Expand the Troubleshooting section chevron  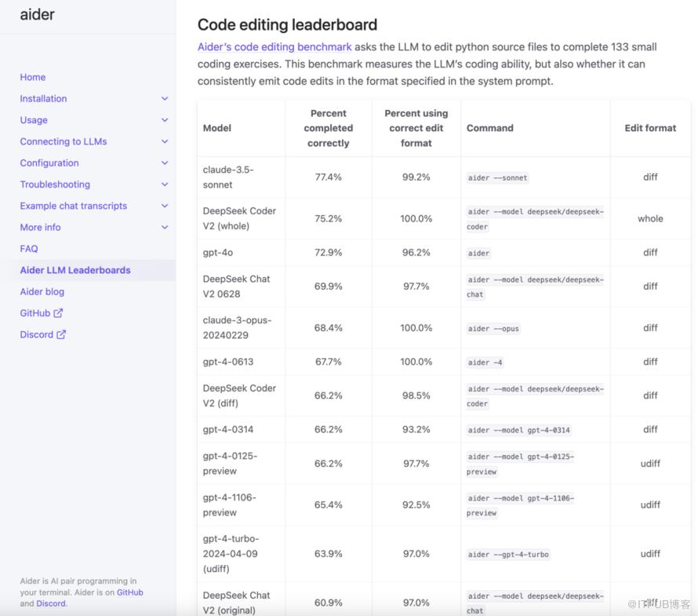(x=165, y=184)
